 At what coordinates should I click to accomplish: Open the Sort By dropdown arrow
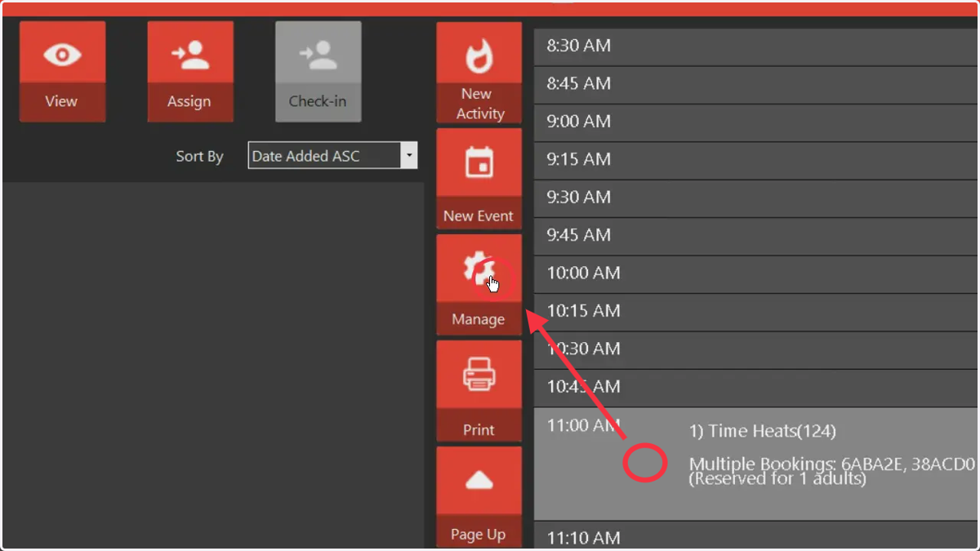(408, 156)
